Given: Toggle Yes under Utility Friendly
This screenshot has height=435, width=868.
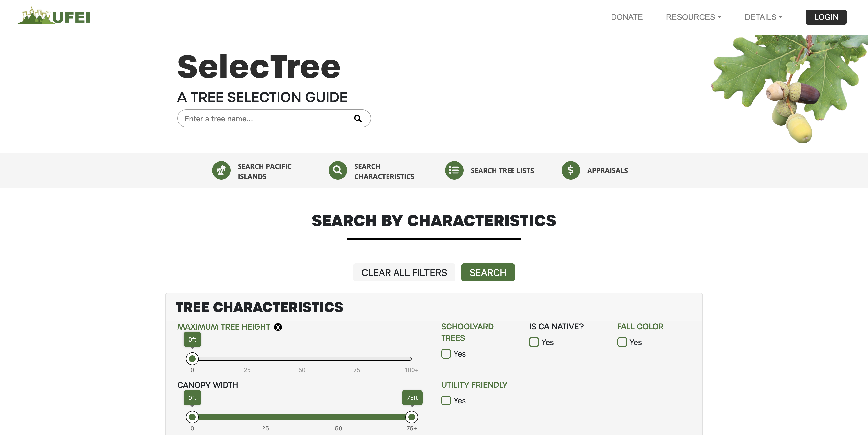Looking at the screenshot, I should point(446,400).
